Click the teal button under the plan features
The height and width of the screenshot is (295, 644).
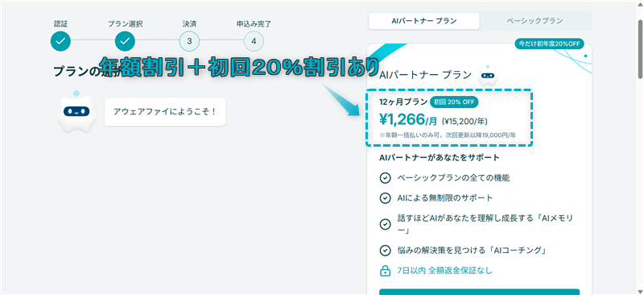[479, 292]
